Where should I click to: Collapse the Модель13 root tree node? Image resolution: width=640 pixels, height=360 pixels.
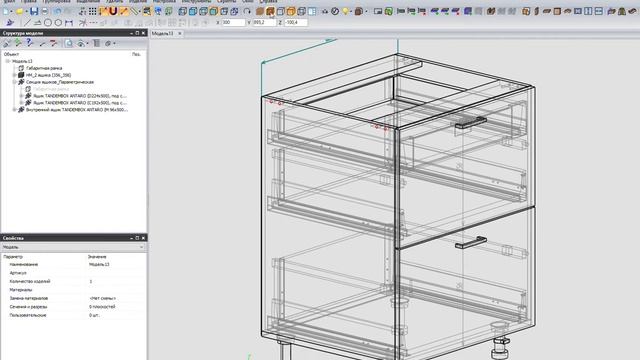(7, 61)
